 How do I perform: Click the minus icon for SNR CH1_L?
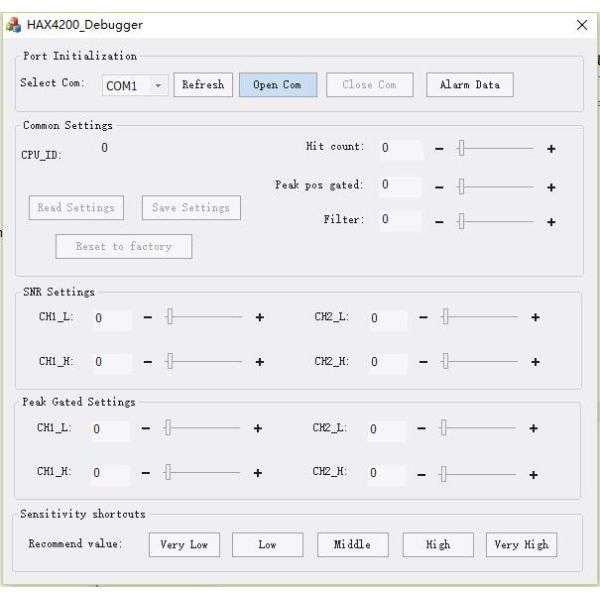(x=148, y=318)
